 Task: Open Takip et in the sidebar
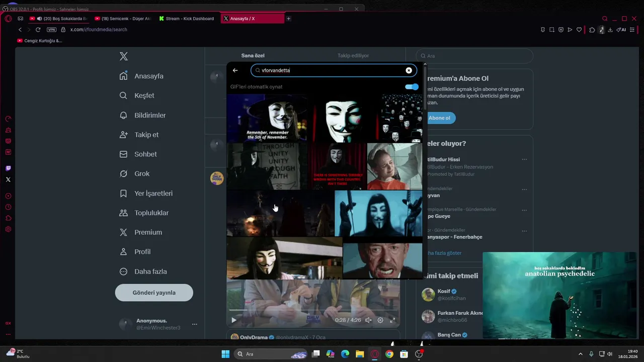[139, 135]
